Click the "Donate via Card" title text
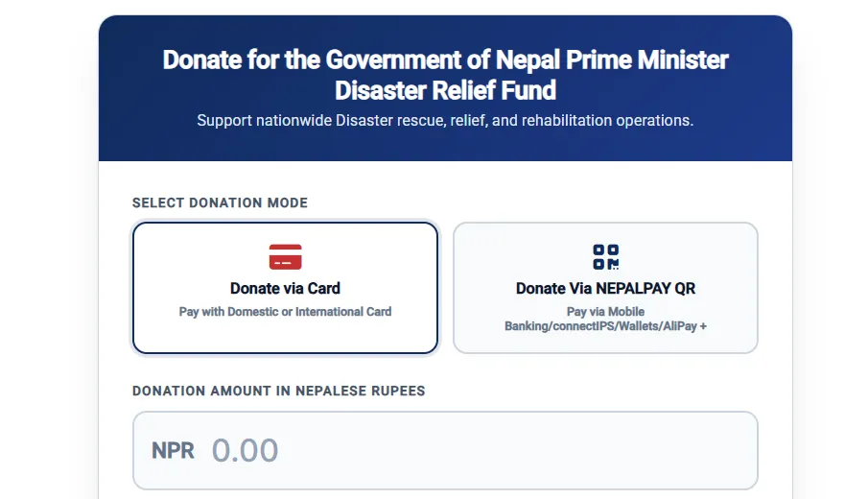 pyautogui.click(x=285, y=289)
